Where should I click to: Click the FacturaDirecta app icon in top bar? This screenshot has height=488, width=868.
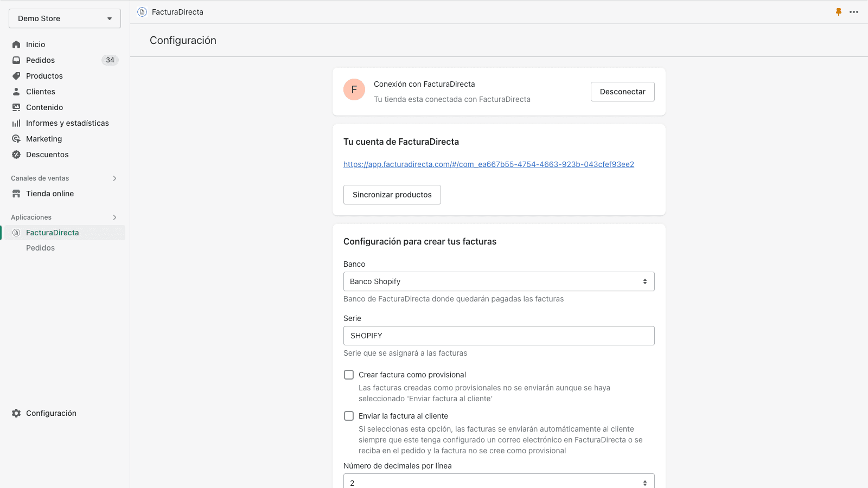(x=142, y=11)
